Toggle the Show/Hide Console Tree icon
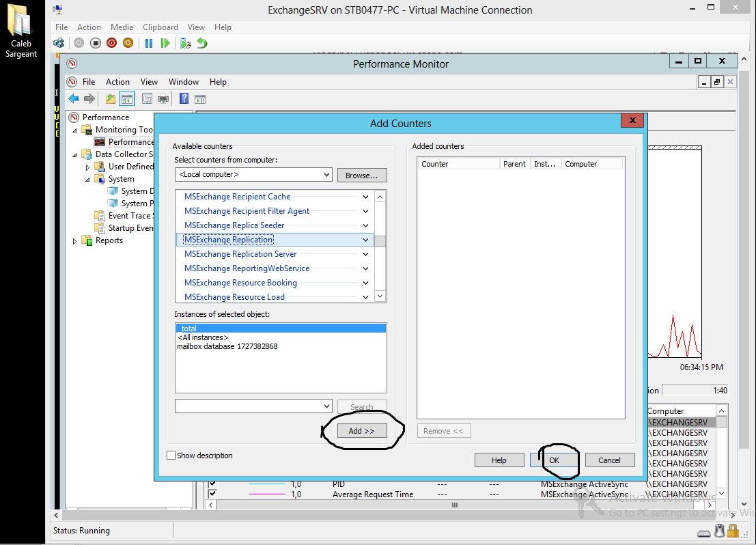 click(127, 99)
